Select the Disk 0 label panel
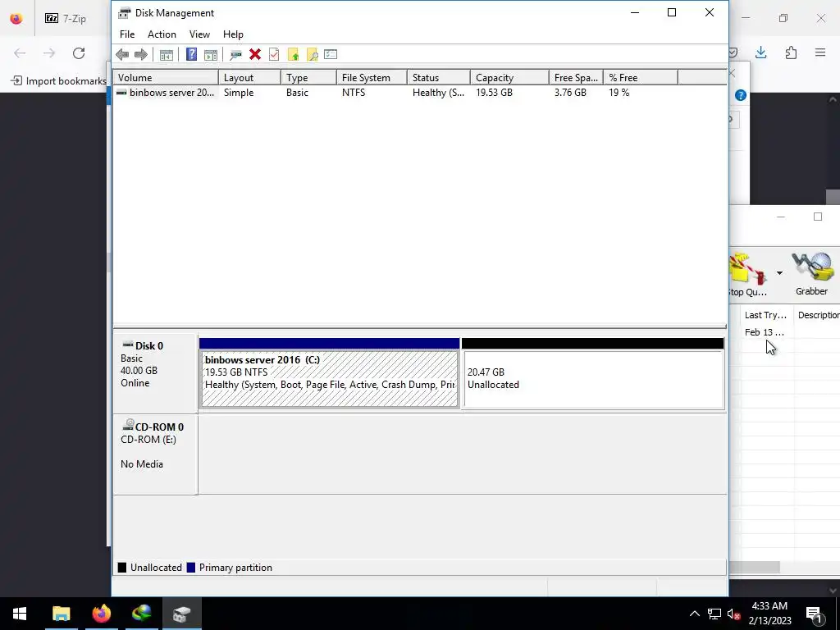Viewport: 840px width, 630px height. (155, 373)
